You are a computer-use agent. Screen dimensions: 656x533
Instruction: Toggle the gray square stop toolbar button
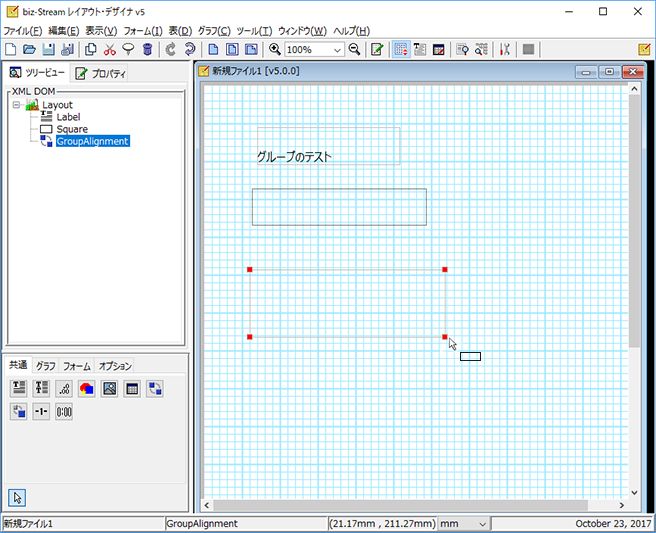(x=528, y=49)
